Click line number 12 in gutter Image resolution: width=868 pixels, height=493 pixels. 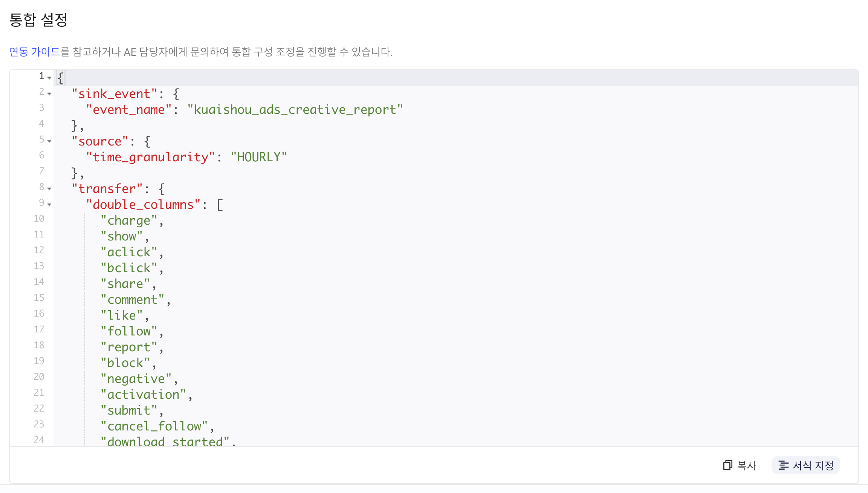coord(39,250)
